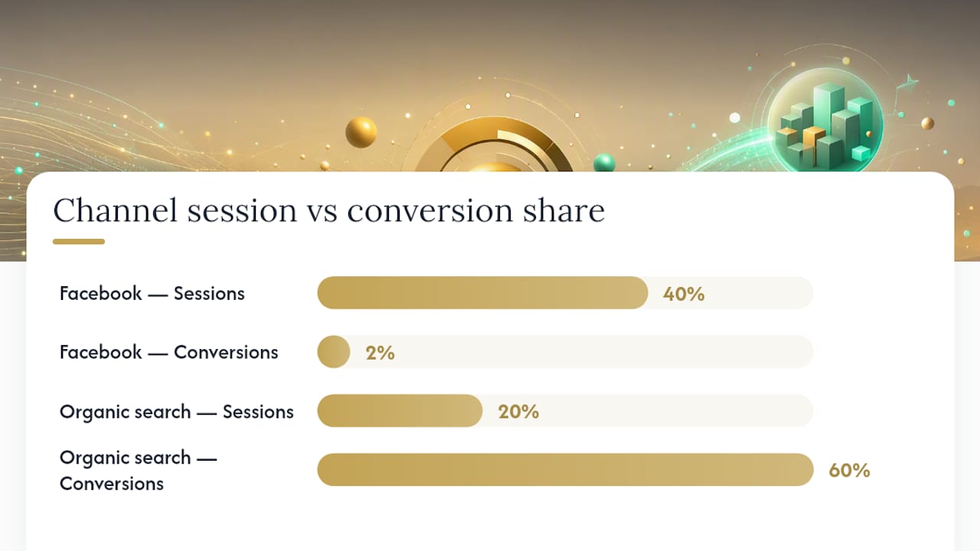Viewport: 980px width, 551px height.
Task: Click the Organic search — Conversions label
Action: [139, 471]
